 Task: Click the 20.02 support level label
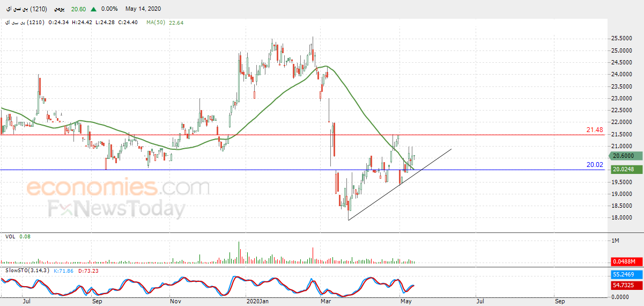(595, 165)
